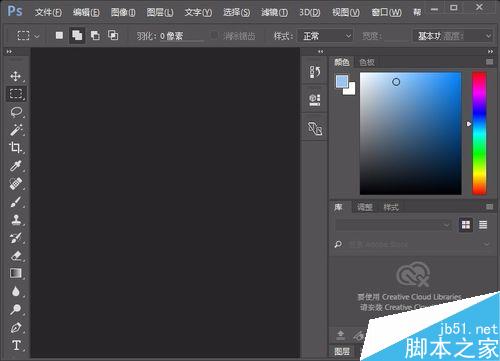Switch to the 调整 tab
This screenshot has height=361, width=500.
tap(365, 207)
